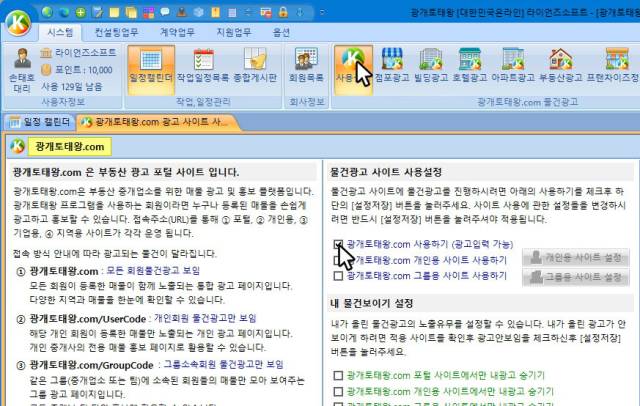Click the 손태호 대리 user profile icon

pos(22,70)
